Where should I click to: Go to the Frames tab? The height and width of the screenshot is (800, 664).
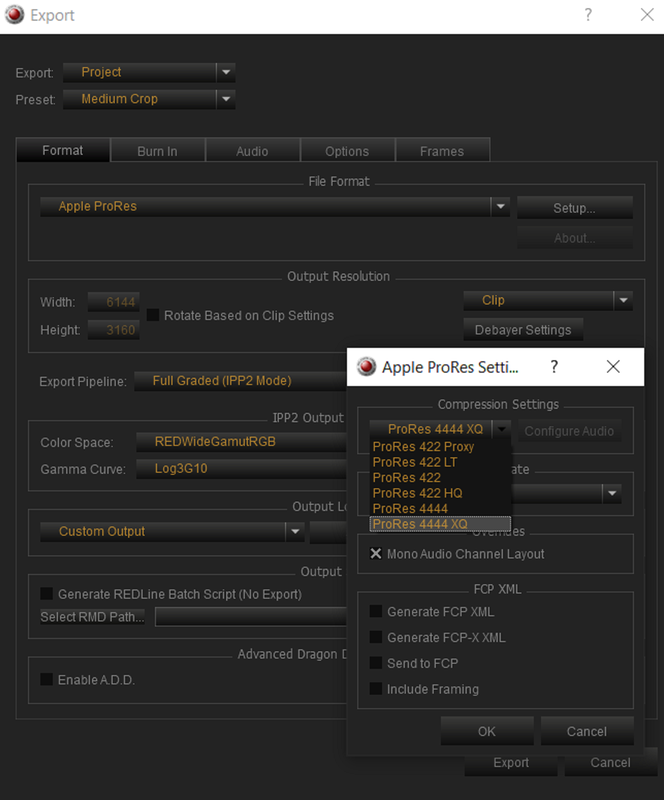coord(442,151)
